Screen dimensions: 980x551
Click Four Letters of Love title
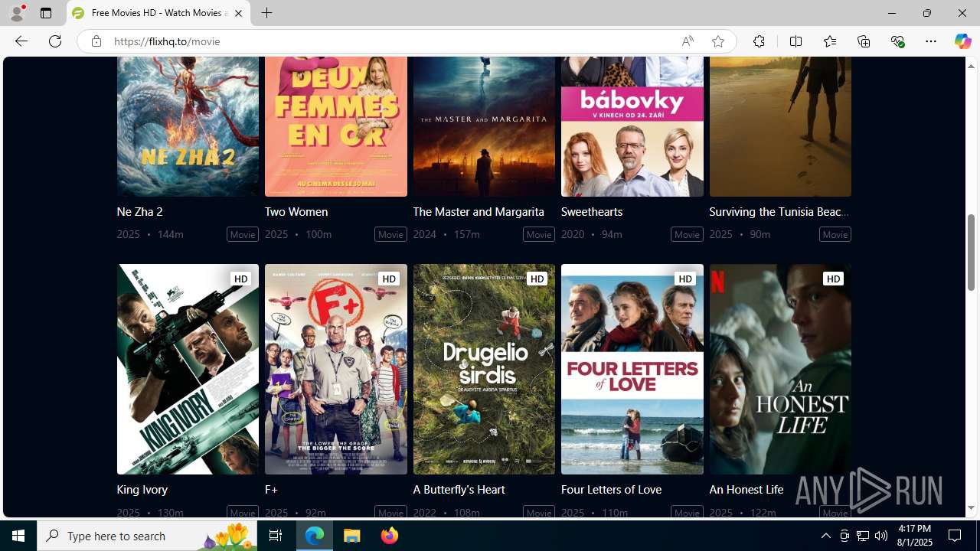(x=611, y=489)
